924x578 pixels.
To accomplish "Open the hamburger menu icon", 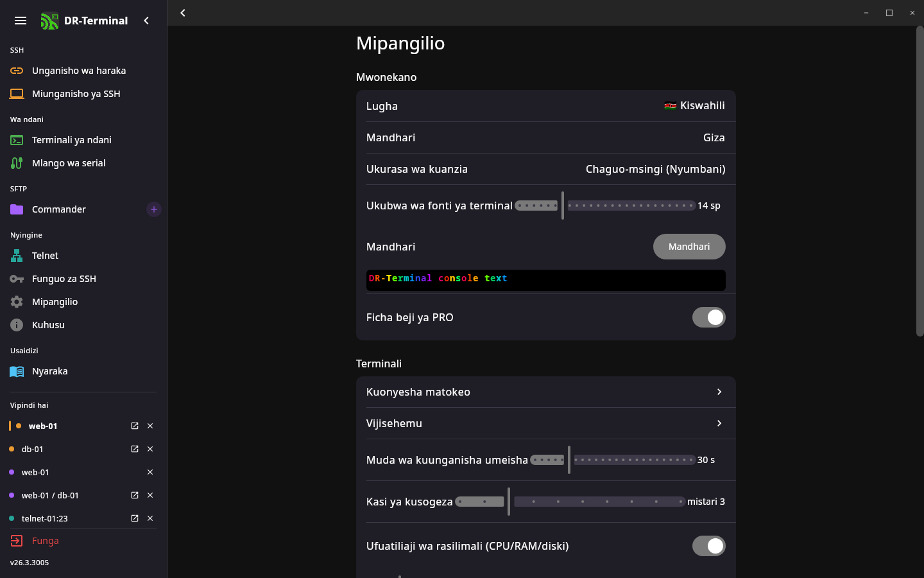I will [21, 21].
